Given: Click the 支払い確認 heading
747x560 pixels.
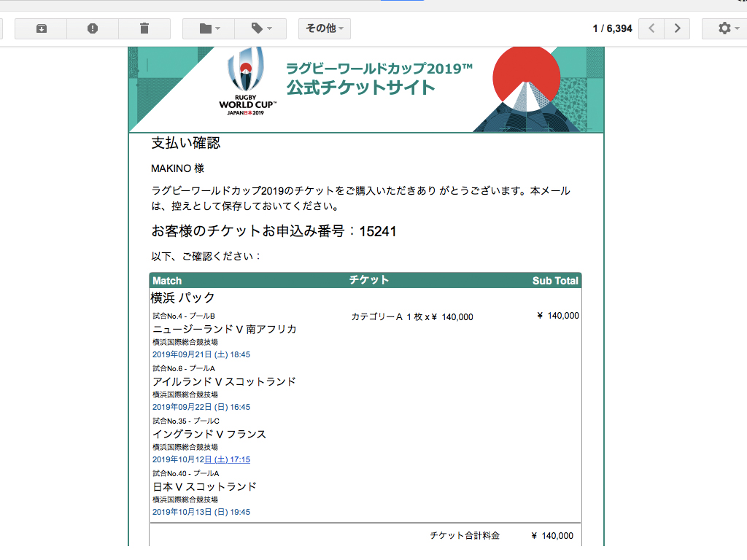Looking at the screenshot, I should 186,143.
